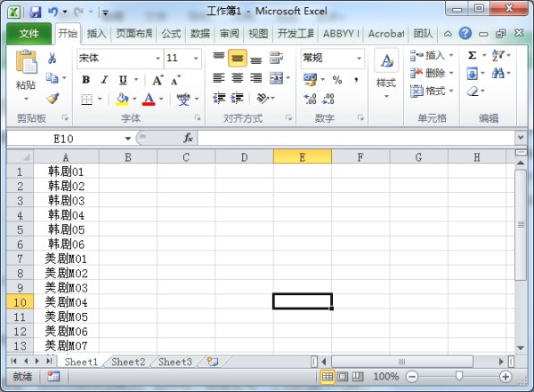
Task: Switch to the 数据 ribbon tab
Action: 200,34
